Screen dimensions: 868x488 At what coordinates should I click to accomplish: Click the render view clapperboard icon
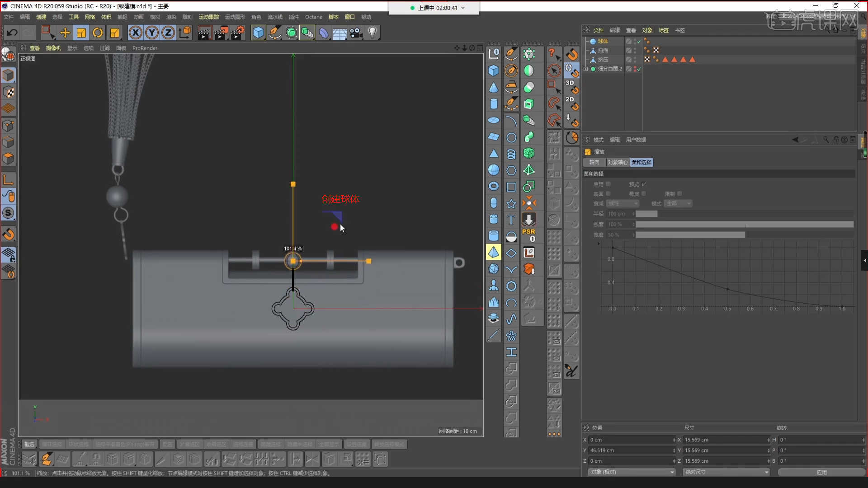(x=204, y=33)
